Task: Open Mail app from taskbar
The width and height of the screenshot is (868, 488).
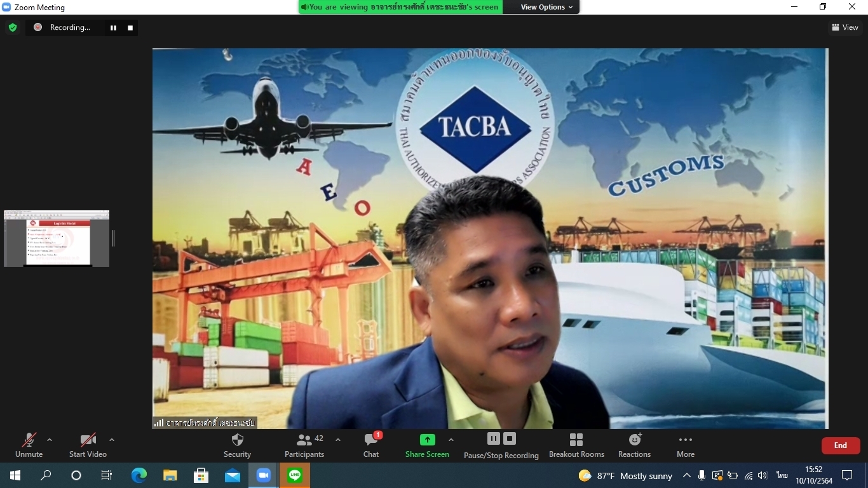Action: [x=232, y=475]
